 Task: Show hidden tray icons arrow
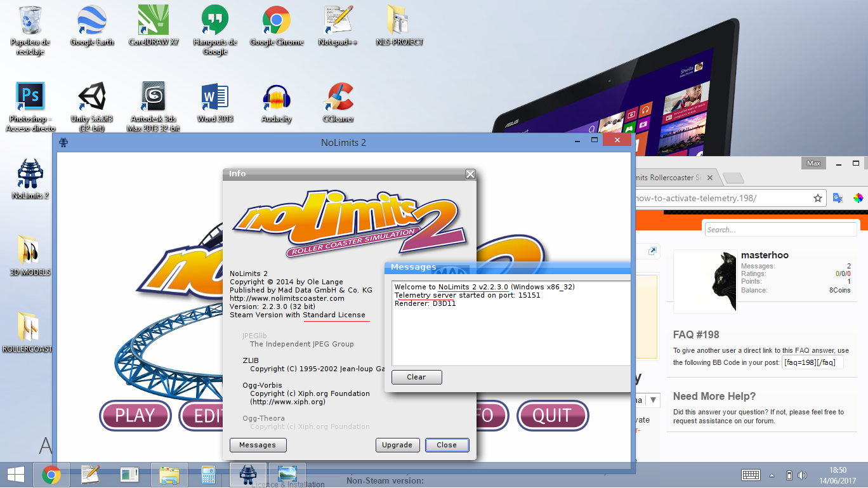772,475
